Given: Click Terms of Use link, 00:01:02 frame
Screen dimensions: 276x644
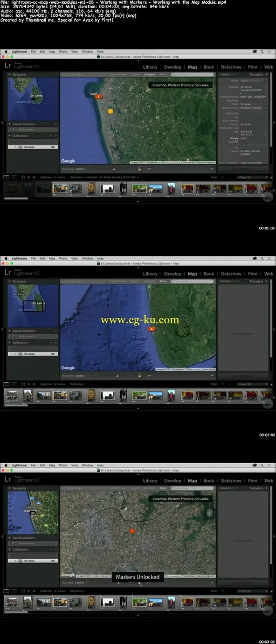Looking at the screenshot, I should click(189, 162).
